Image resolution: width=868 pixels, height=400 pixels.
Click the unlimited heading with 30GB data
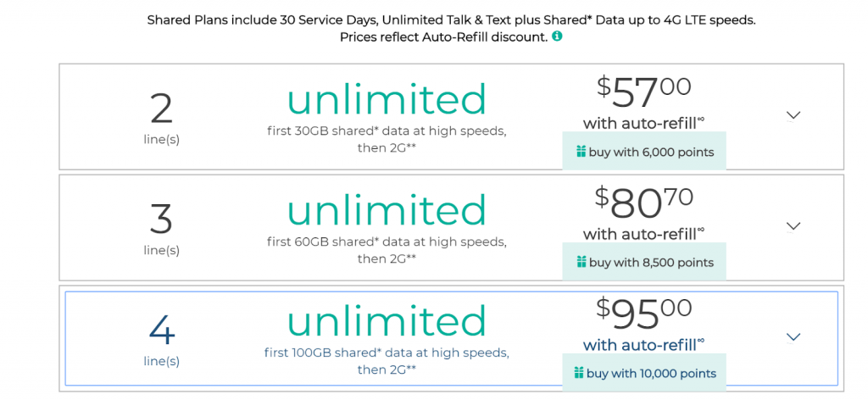[x=387, y=100]
